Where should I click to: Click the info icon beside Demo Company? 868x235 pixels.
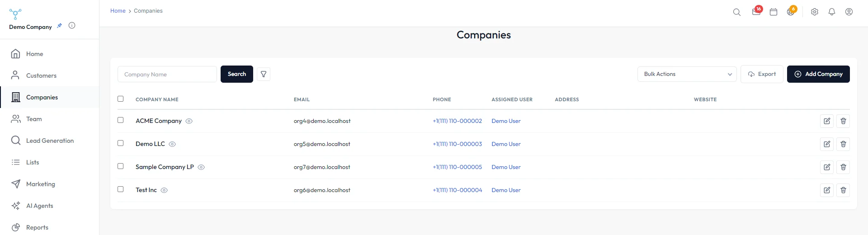[72, 25]
